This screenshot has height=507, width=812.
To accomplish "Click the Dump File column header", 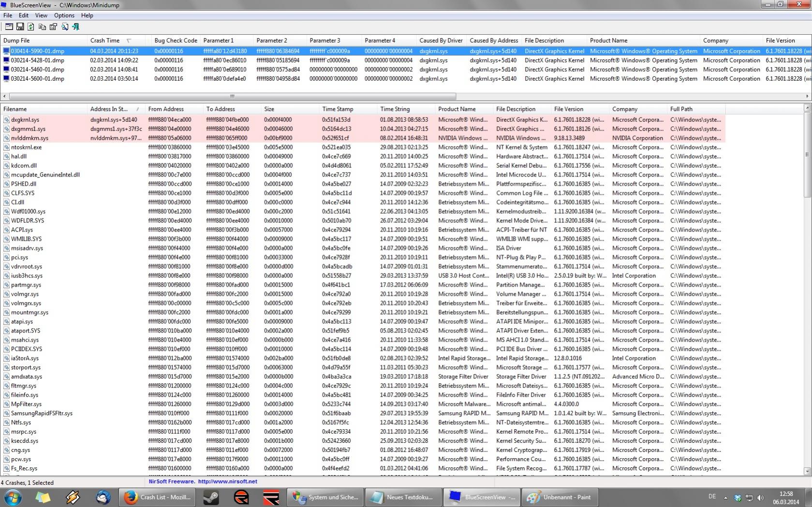I will click(x=44, y=41).
